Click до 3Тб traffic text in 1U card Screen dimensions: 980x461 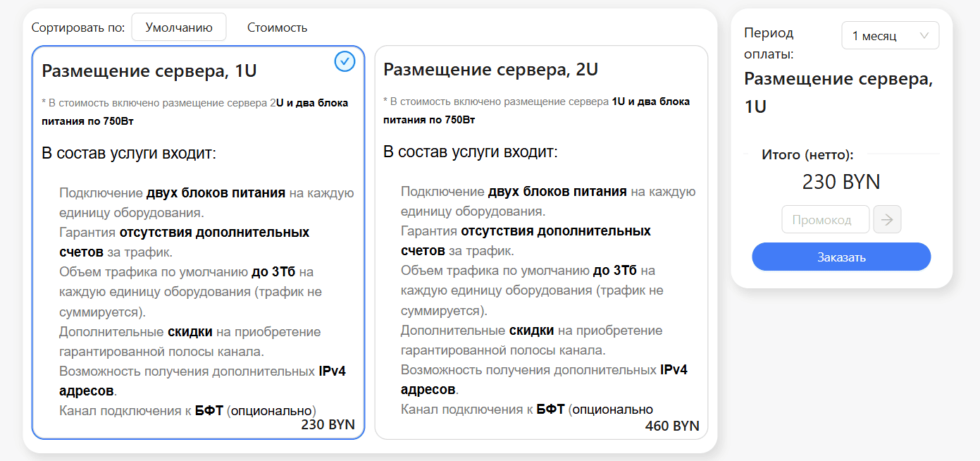click(x=273, y=272)
